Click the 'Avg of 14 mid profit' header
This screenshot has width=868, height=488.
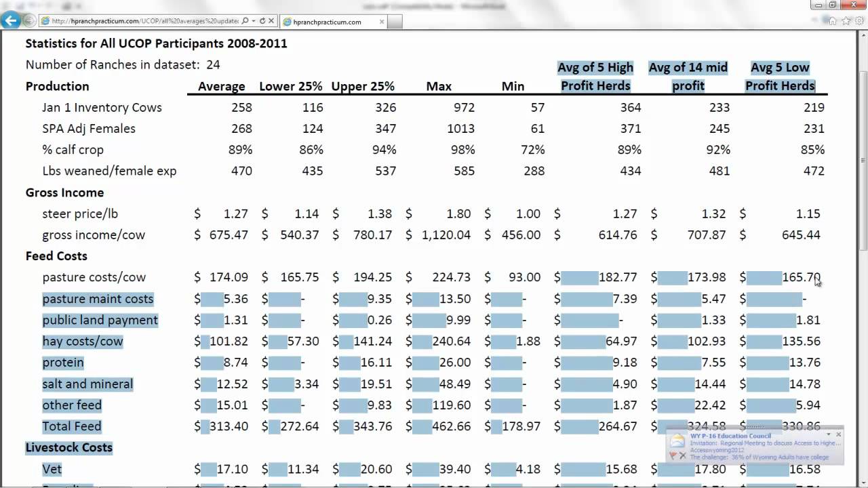(x=688, y=77)
